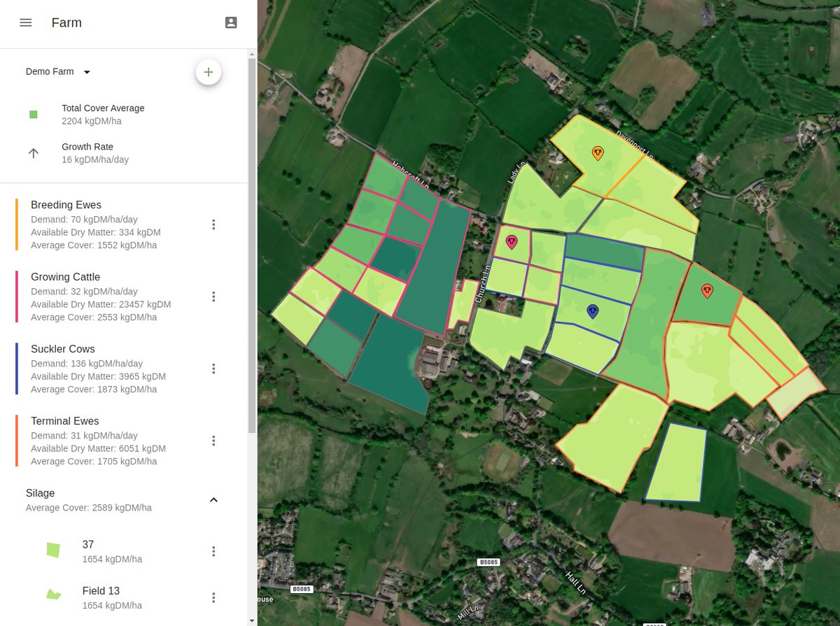Click the Field 13 name
Screen dimensions: 840x626
click(101, 590)
